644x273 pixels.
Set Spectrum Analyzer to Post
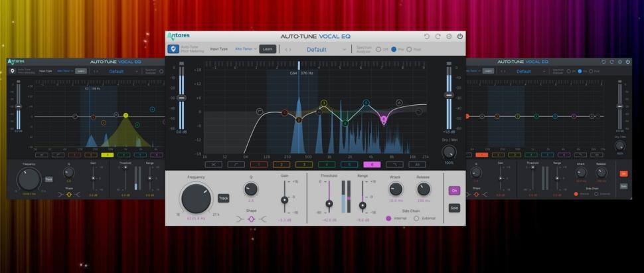(410, 49)
